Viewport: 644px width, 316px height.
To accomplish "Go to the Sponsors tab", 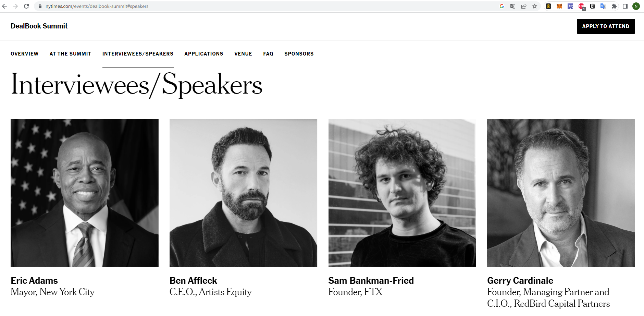I will [299, 54].
